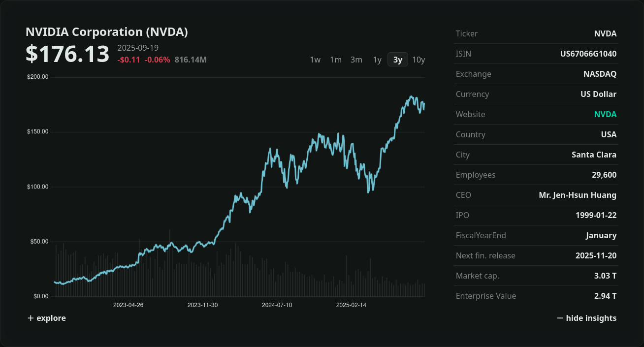Select the 3m time range

[x=356, y=60]
